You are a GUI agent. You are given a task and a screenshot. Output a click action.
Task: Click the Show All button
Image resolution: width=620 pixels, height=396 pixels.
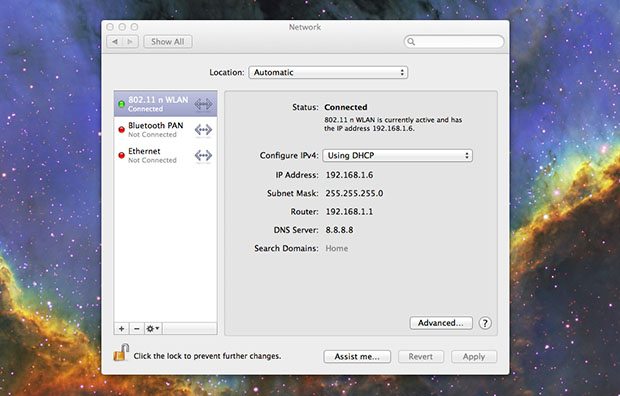point(168,42)
